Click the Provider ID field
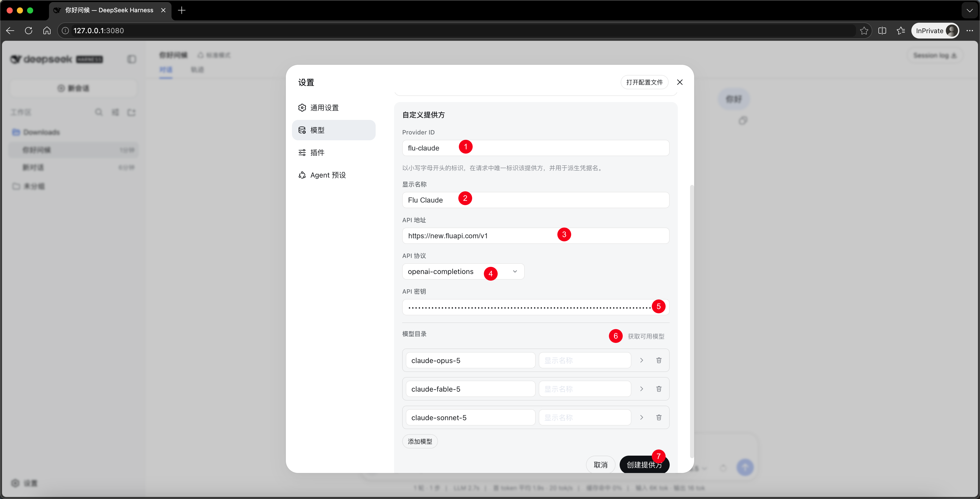This screenshot has height=499, width=980. click(x=536, y=148)
